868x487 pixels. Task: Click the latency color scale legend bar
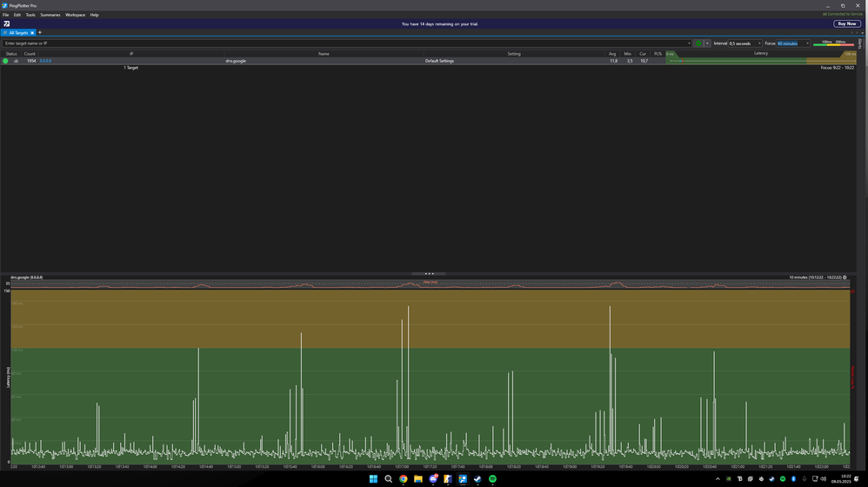coord(833,43)
